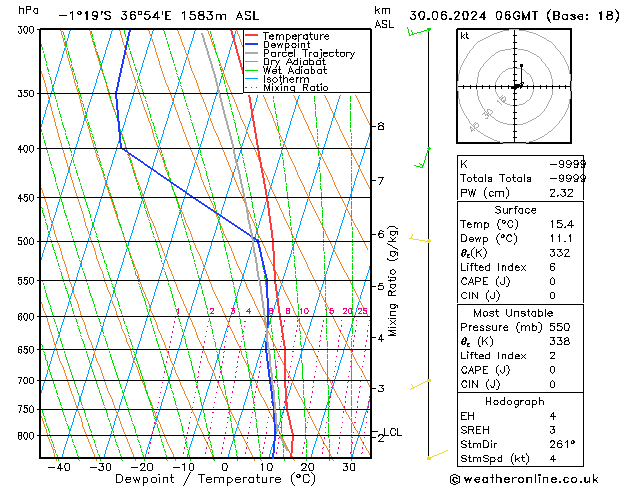Click the km ASL axis label

click(x=384, y=17)
